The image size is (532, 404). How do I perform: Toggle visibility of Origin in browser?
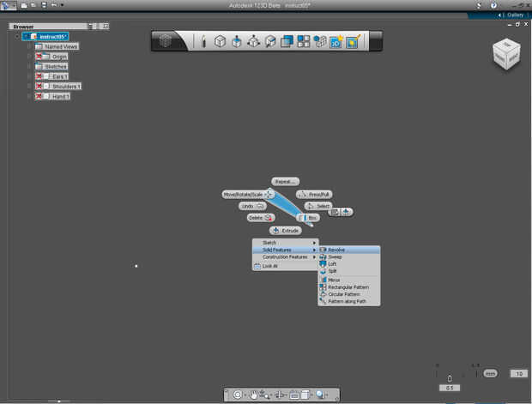click(x=39, y=57)
